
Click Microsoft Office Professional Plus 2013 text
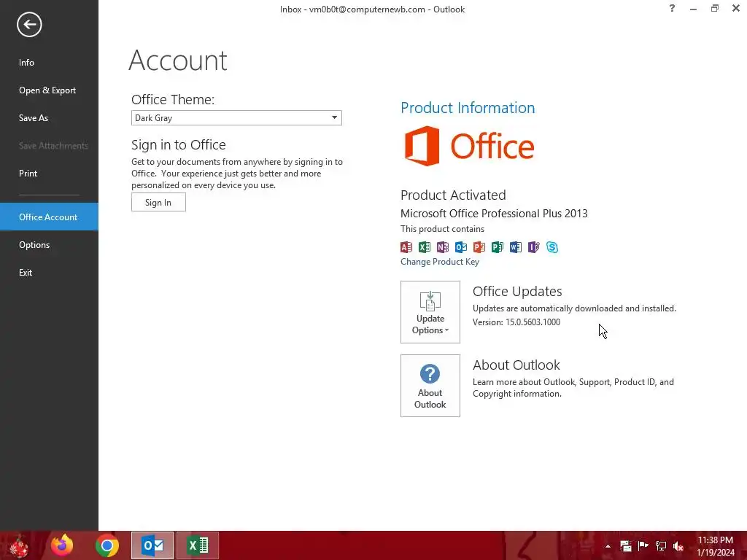point(494,214)
